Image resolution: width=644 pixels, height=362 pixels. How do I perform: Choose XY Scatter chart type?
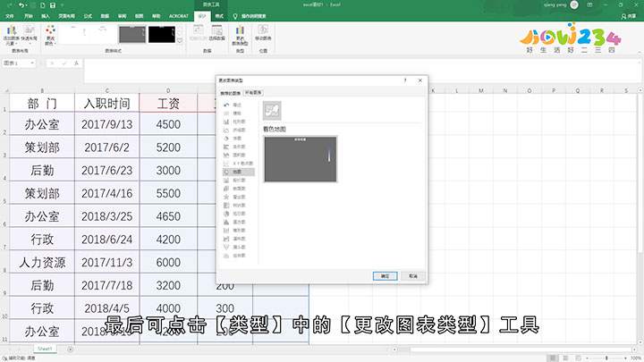(x=238, y=164)
